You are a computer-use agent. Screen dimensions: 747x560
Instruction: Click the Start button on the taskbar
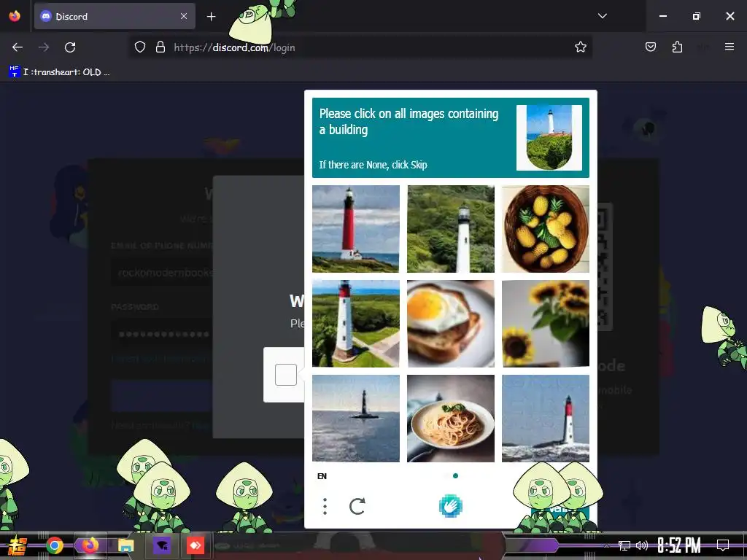pyautogui.click(x=18, y=545)
